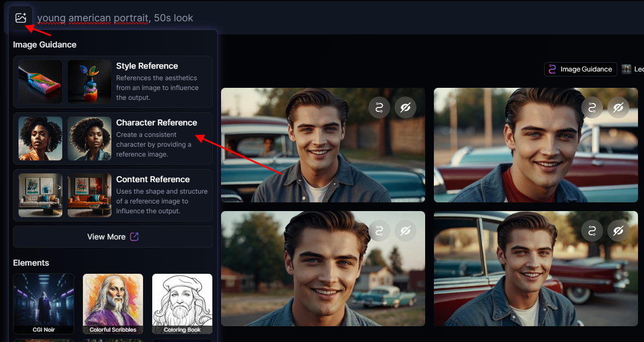This screenshot has width=644, height=342.
Task: Select the CGI Noir element
Action: [44, 304]
